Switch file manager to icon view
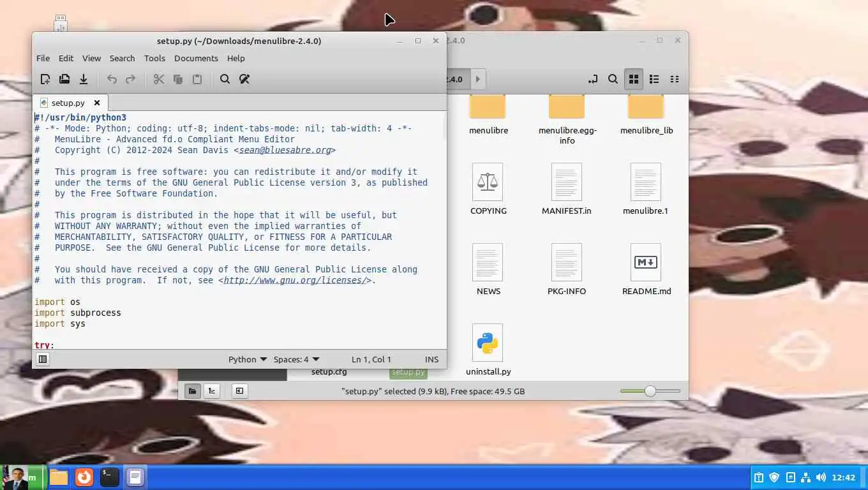Image resolution: width=868 pixels, height=490 pixels. tap(634, 79)
